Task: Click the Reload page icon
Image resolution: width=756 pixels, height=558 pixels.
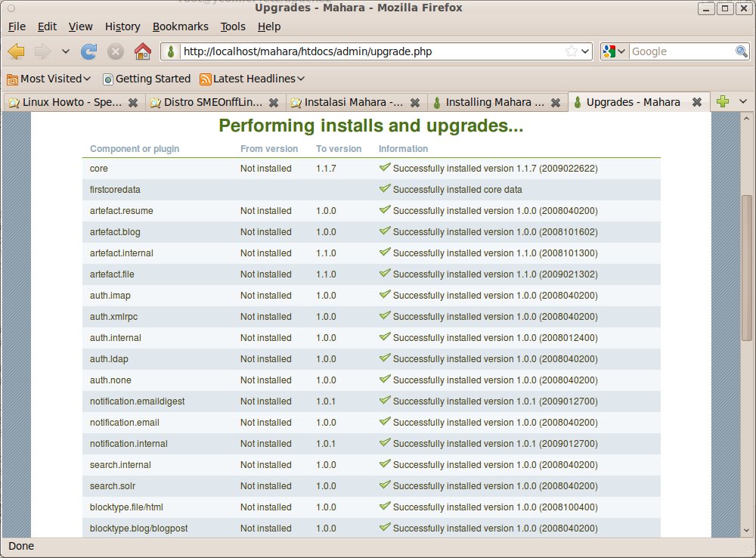Action: 88,51
